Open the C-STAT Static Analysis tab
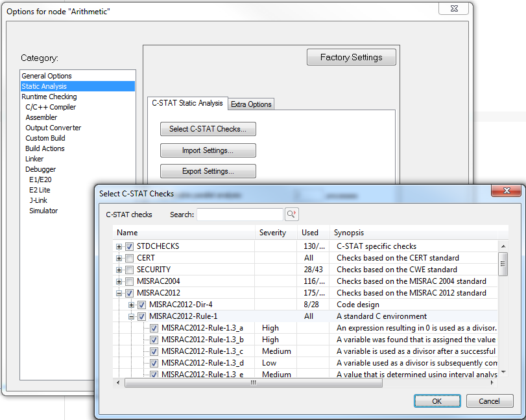Image resolution: width=526 pixels, height=420 pixels. click(187, 103)
